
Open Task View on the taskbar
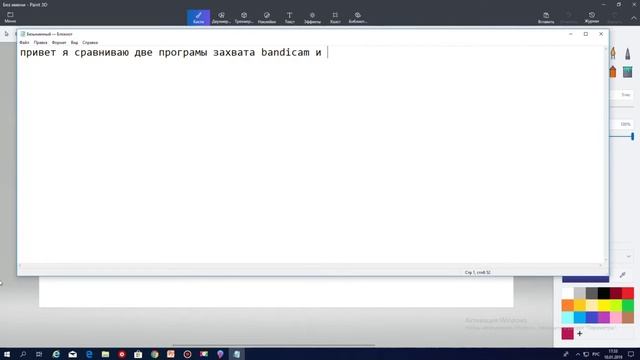point(39,354)
